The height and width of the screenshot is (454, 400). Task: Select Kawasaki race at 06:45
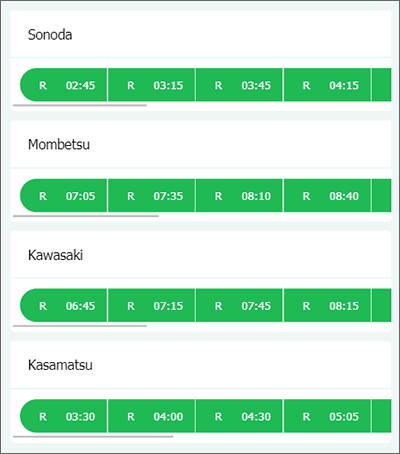[x=63, y=306]
